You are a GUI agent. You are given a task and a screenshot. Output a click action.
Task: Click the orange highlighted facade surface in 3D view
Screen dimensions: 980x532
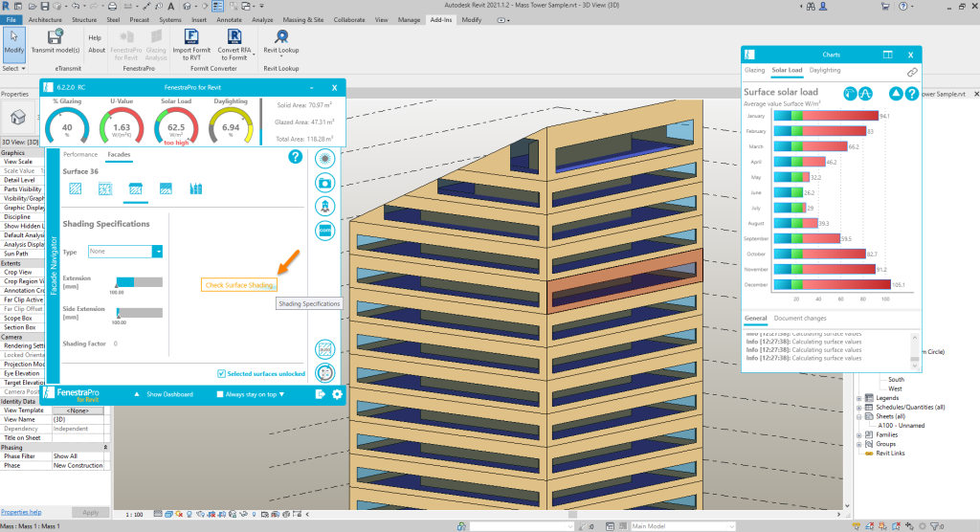point(624,279)
